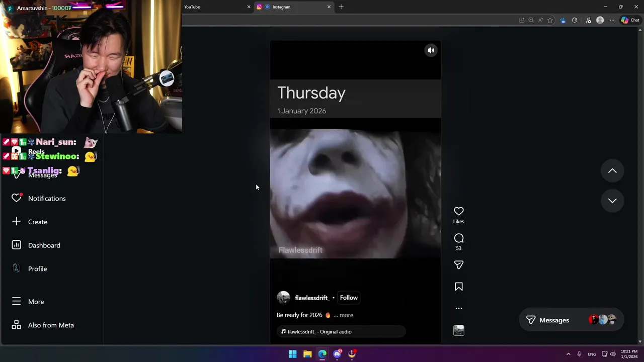Open Discord from taskbar

point(337,354)
